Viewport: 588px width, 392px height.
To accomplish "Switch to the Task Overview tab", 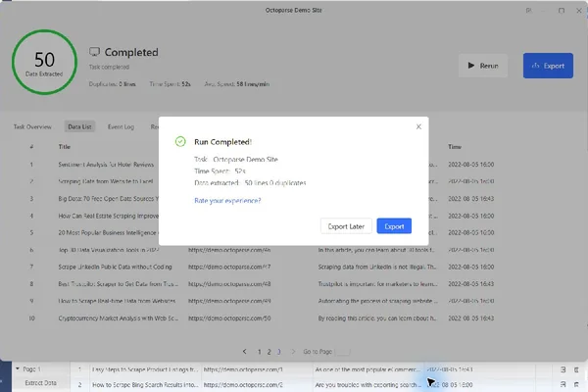I will click(x=32, y=126).
